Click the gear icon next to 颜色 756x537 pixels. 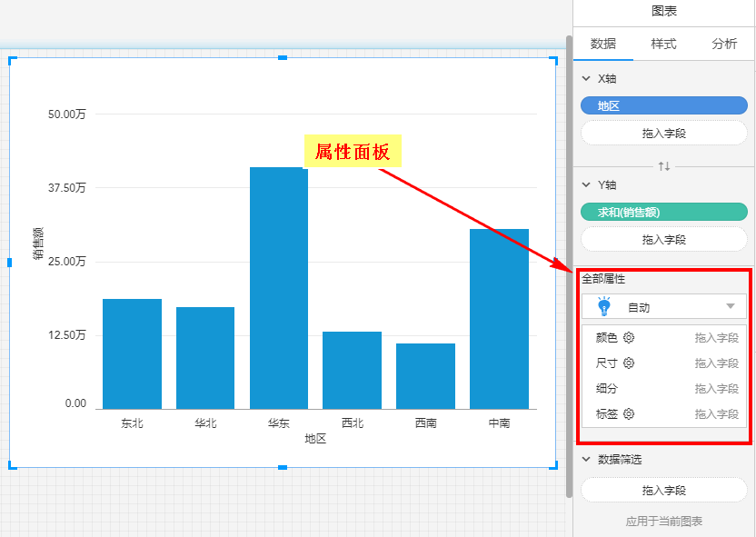(629, 338)
